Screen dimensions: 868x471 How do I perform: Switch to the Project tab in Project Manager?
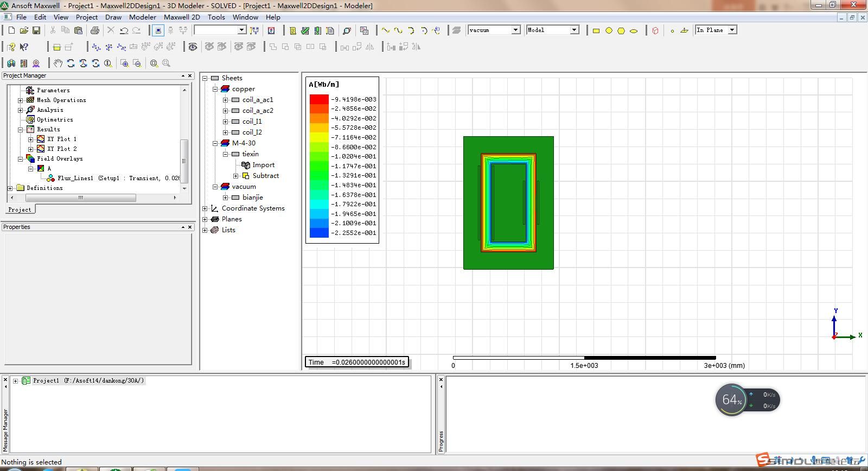pos(20,209)
